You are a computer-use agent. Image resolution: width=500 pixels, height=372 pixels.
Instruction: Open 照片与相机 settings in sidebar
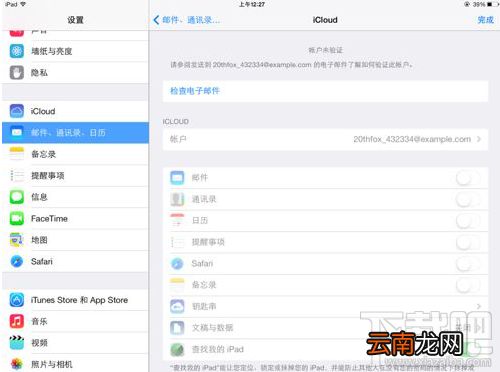click(x=75, y=364)
